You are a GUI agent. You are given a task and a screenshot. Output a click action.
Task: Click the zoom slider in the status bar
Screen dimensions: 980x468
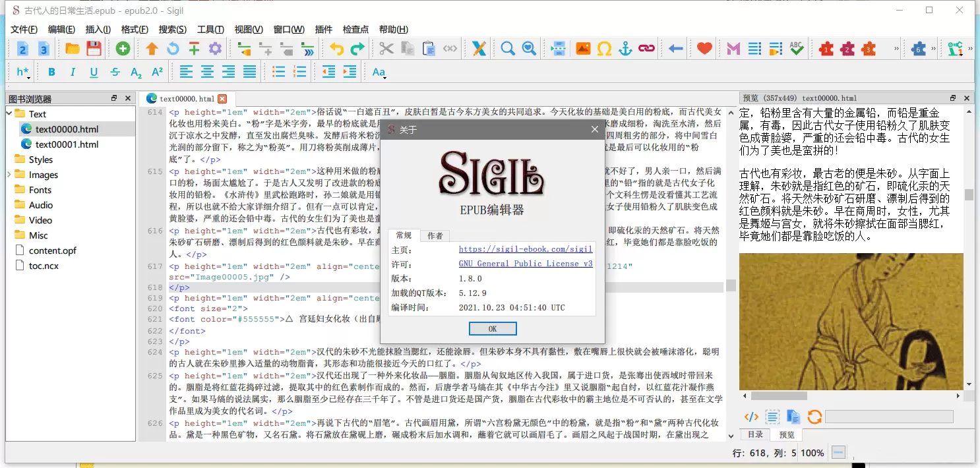tap(838, 453)
